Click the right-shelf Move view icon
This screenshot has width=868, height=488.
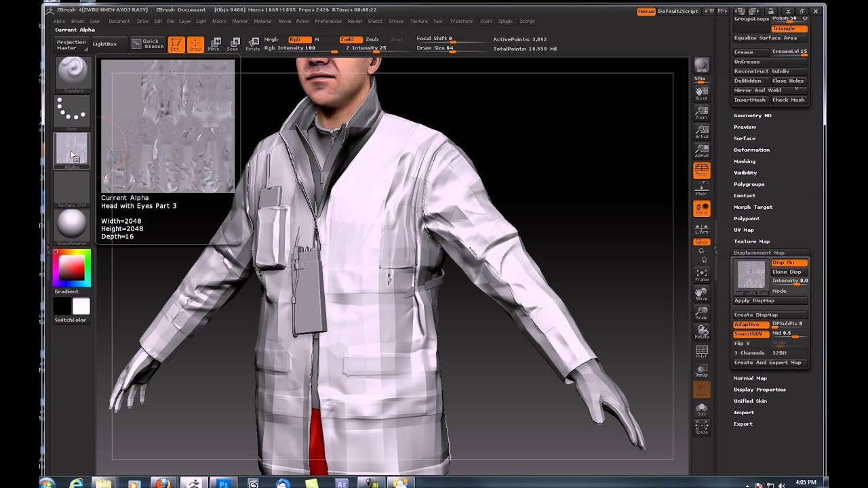click(702, 293)
